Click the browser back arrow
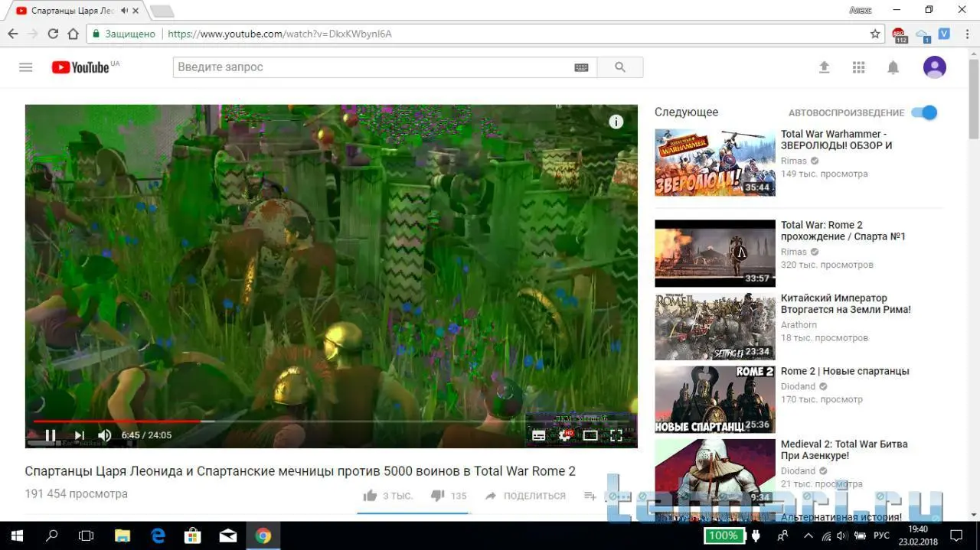Viewport: 980px width, 550px height. pos(13,34)
